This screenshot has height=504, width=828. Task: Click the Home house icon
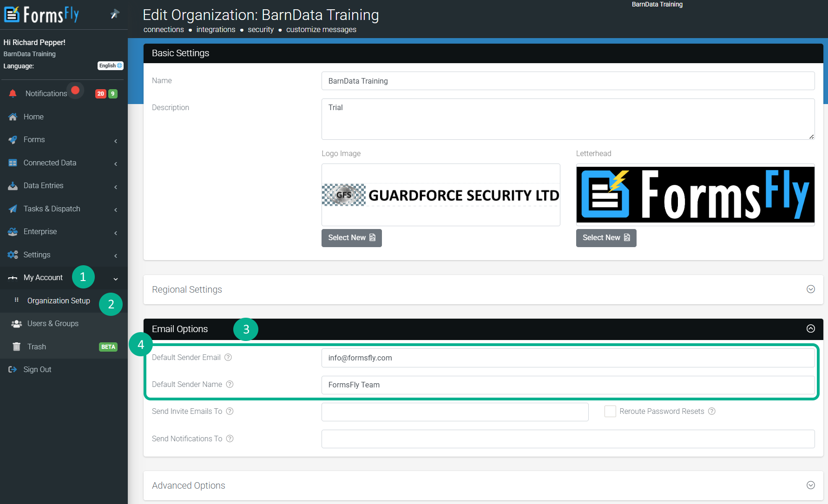coord(13,117)
